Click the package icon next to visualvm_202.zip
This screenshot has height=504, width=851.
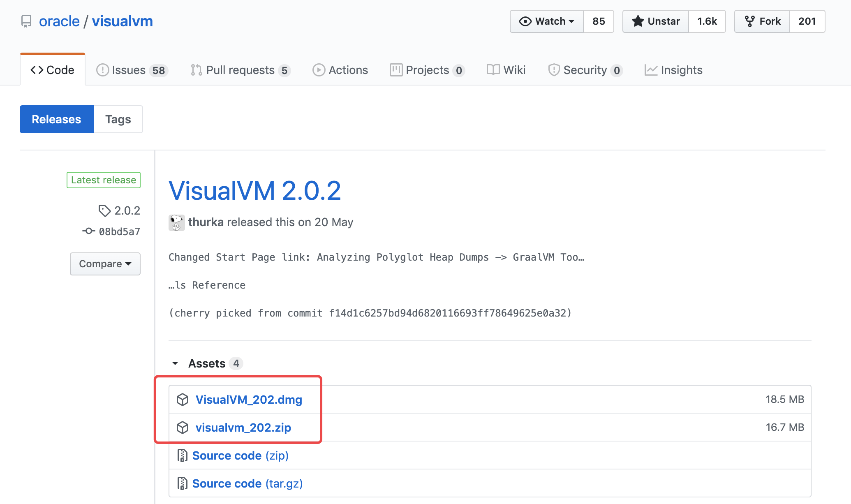point(183,428)
